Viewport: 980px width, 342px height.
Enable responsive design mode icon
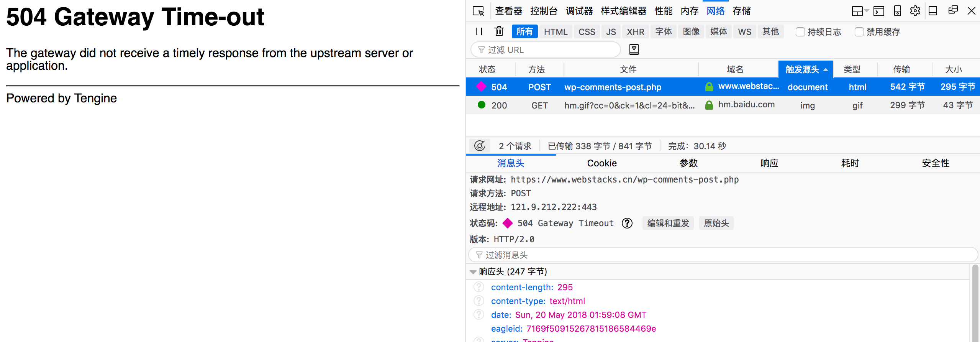pos(898,11)
